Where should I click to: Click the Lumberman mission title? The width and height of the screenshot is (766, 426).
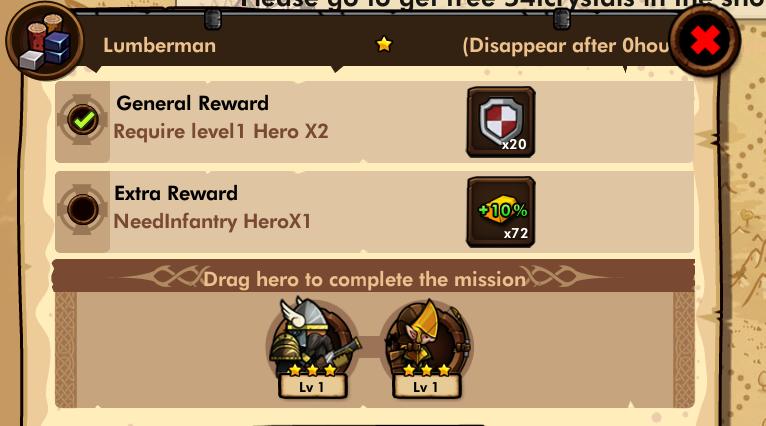[x=159, y=45]
